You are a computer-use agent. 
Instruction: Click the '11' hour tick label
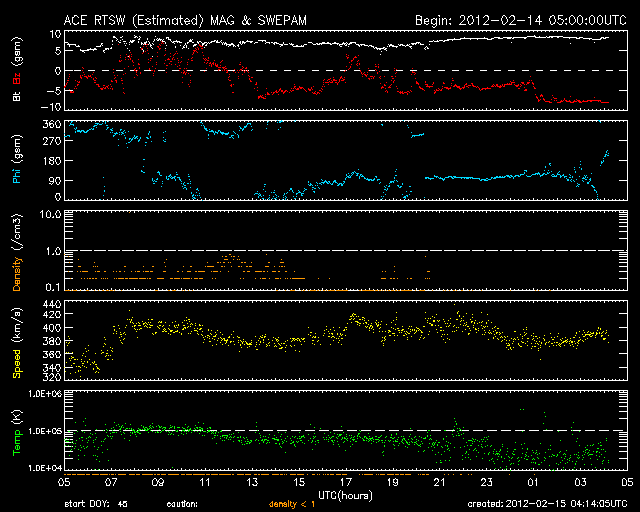point(205,483)
